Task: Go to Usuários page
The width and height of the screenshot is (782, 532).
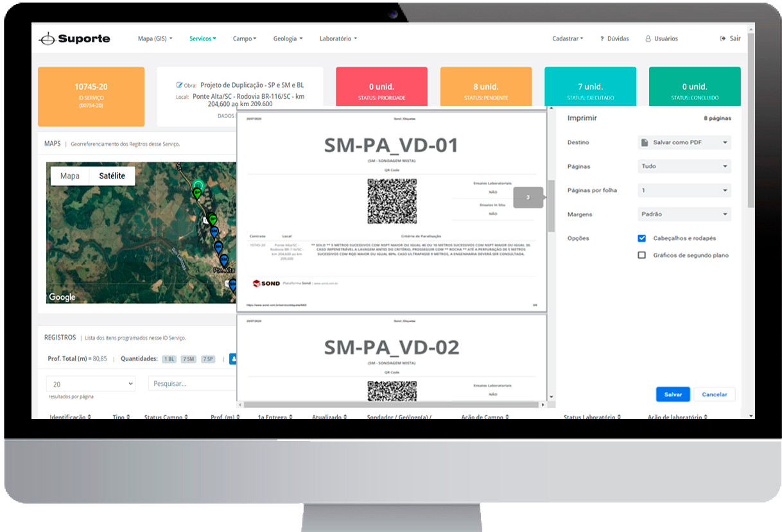Action: [x=661, y=39]
